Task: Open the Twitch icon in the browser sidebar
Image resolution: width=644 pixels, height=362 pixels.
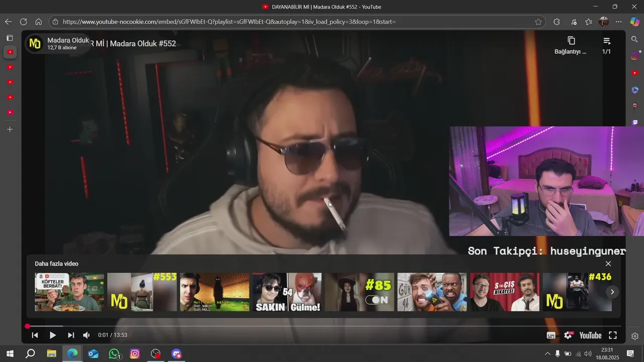Action: click(x=635, y=122)
